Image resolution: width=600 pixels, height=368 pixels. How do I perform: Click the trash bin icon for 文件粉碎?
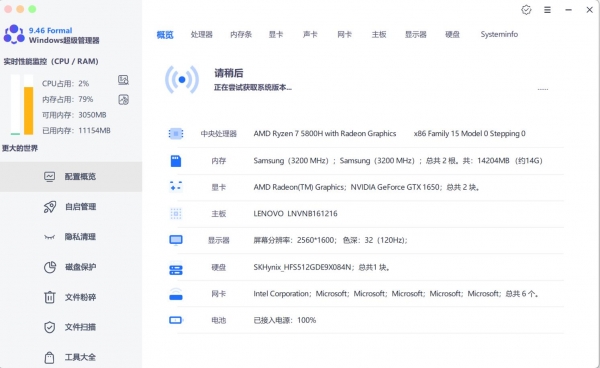click(x=50, y=297)
